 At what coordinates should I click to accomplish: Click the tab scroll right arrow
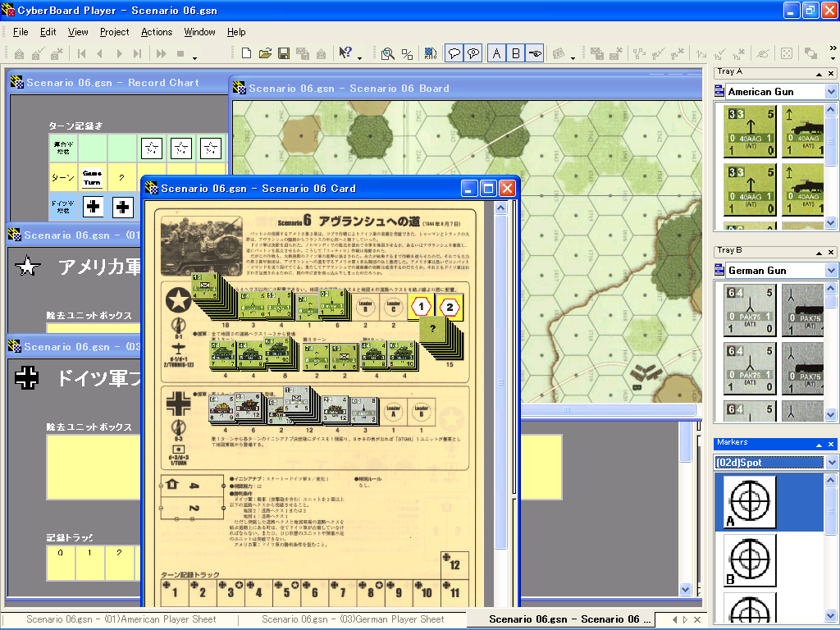(685, 620)
